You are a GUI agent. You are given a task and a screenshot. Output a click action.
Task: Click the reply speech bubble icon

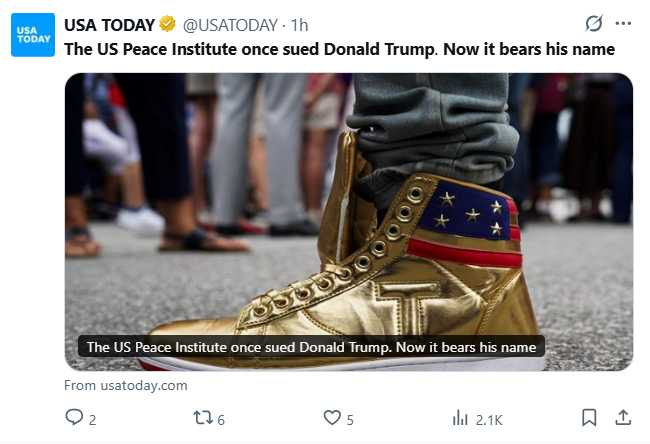[75, 418]
